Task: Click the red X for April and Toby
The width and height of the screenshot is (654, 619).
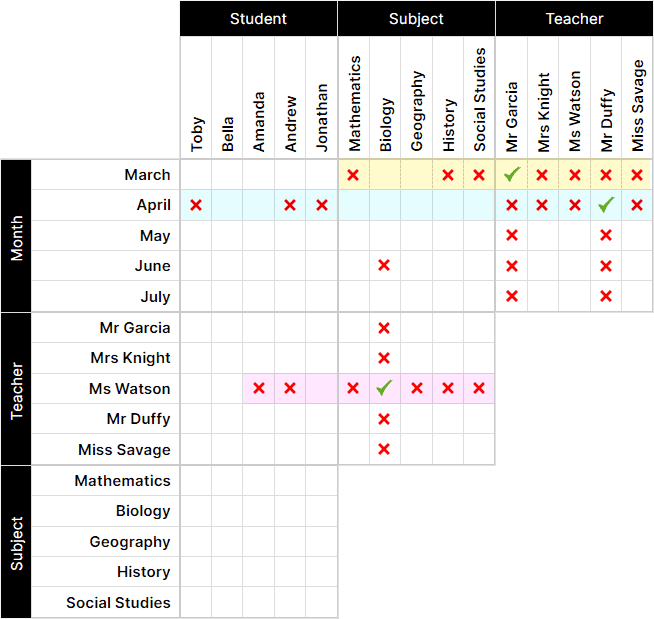Action: pyautogui.click(x=196, y=205)
